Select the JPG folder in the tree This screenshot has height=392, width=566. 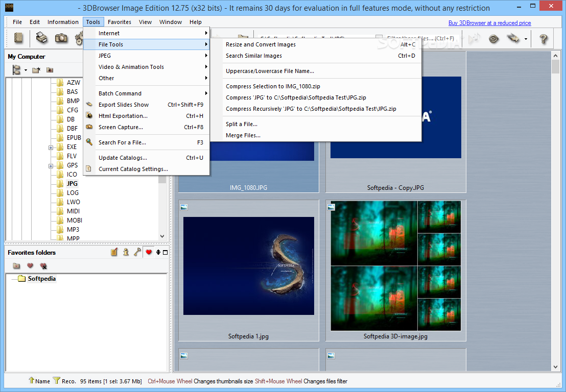[72, 184]
